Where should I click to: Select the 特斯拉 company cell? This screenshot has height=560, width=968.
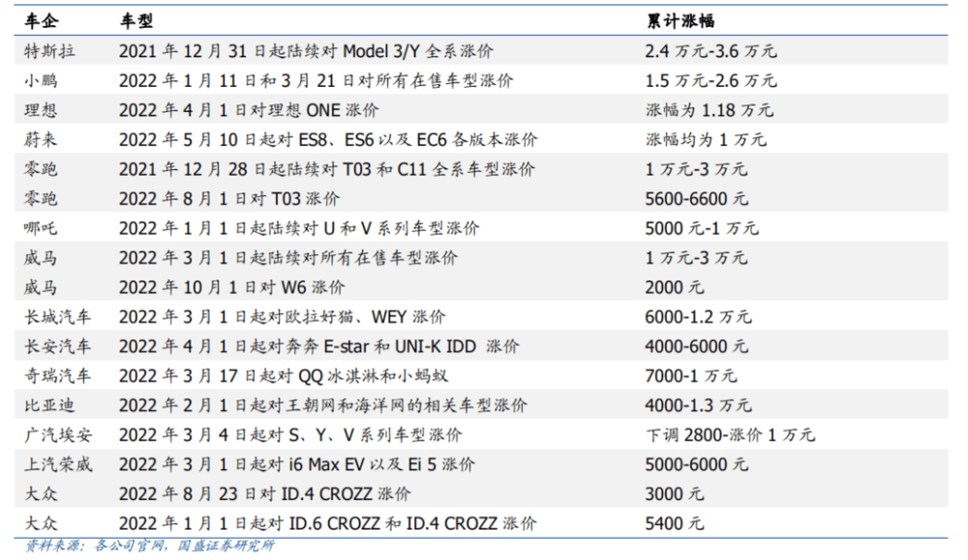pos(50,50)
